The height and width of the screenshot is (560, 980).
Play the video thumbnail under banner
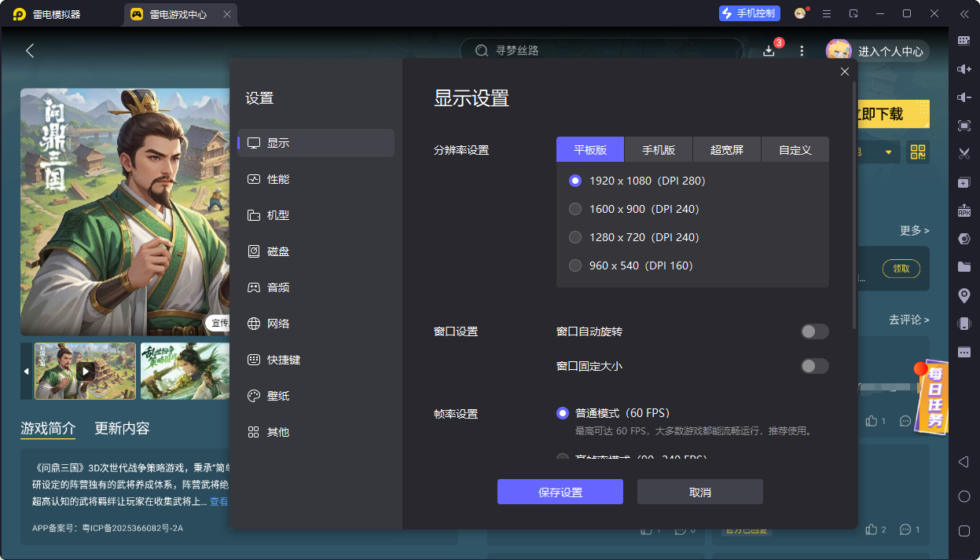tap(85, 371)
